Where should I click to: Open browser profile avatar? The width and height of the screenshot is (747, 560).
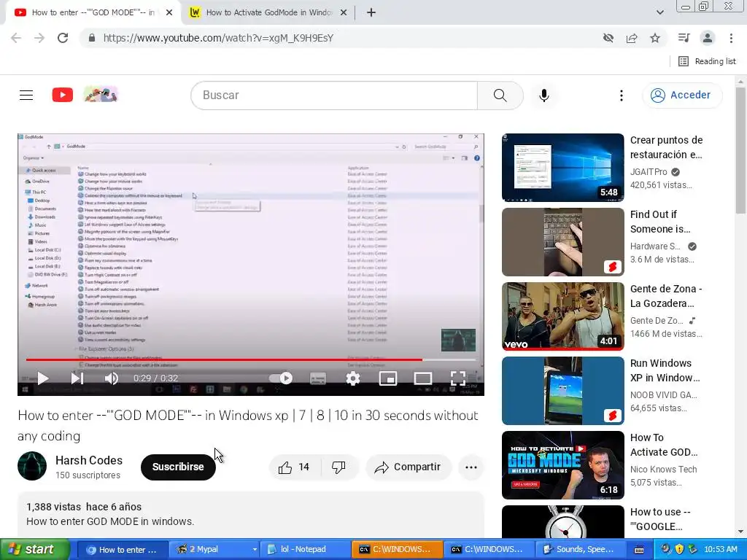pos(708,38)
